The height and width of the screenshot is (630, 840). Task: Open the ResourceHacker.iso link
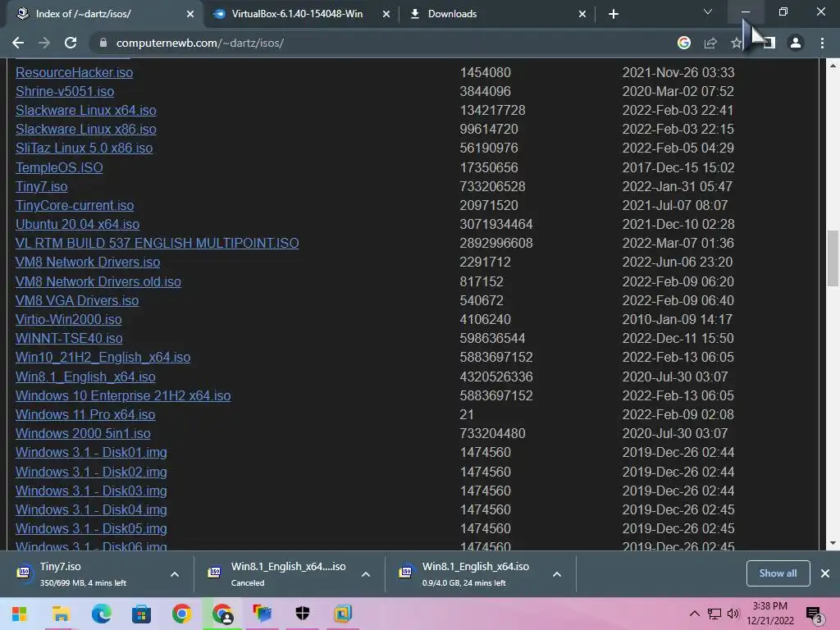75,72
